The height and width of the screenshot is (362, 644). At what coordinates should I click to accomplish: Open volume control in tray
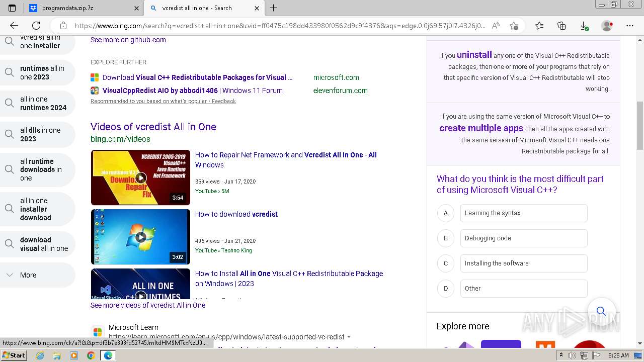pos(572,355)
